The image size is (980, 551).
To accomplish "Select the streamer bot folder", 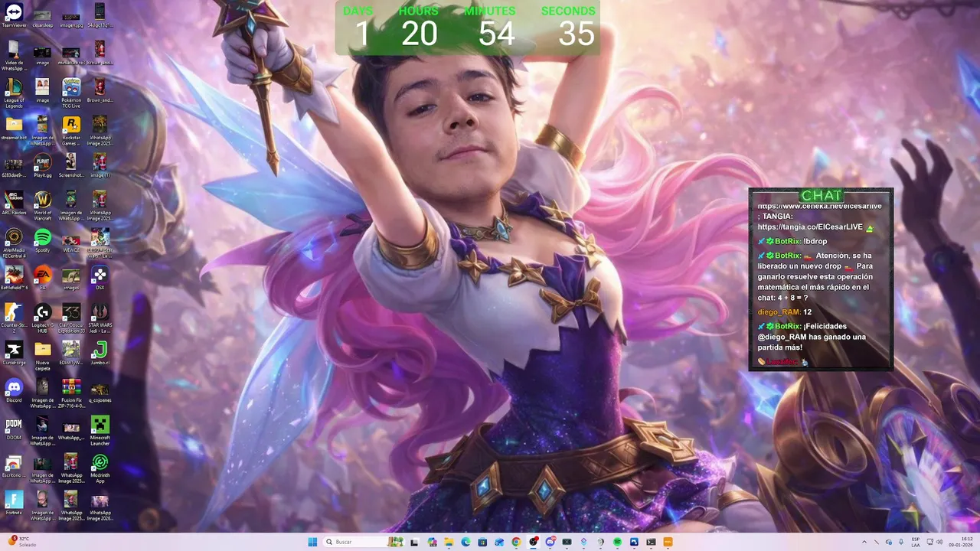I will (x=14, y=129).
